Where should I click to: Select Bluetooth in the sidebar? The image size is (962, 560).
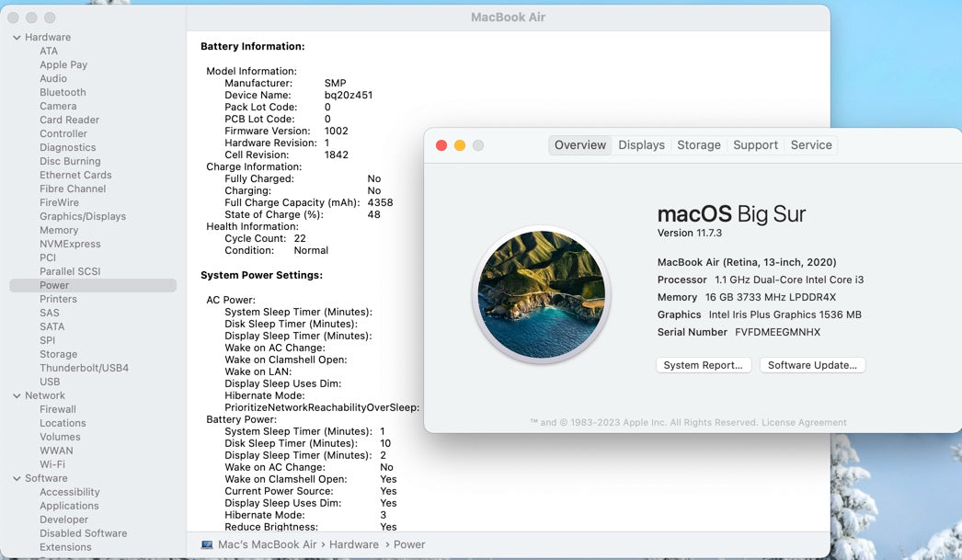point(63,92)
